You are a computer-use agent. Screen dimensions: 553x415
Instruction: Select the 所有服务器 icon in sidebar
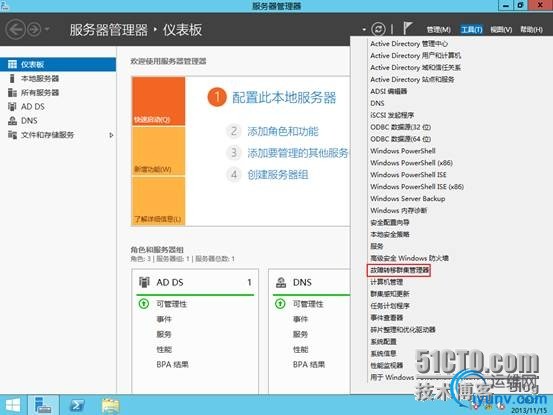coord(12,92)
